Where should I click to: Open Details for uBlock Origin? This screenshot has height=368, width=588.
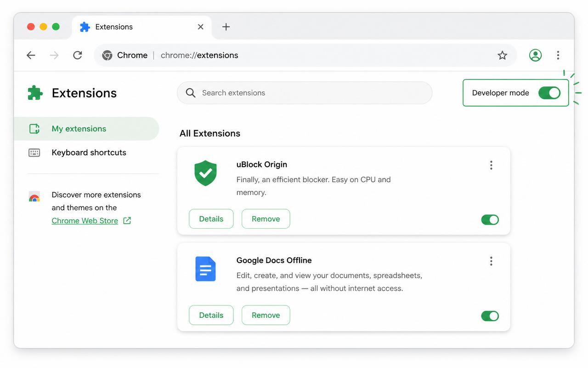211,219
